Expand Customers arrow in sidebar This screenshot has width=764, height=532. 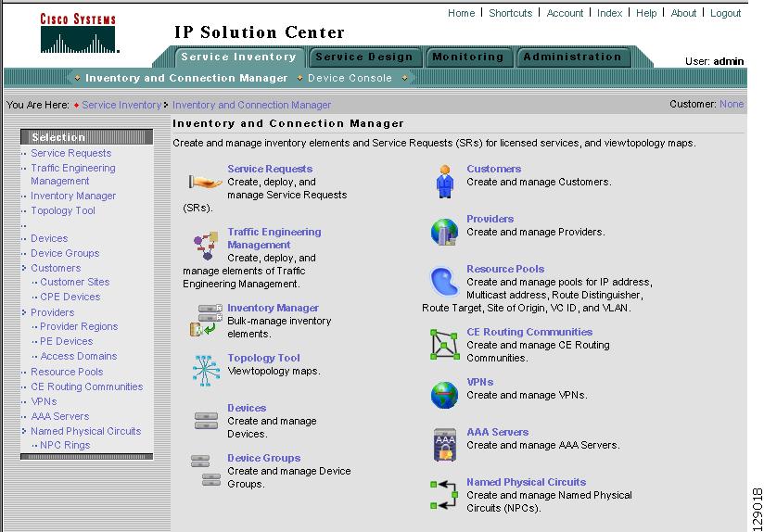click(x=24, y=268)
